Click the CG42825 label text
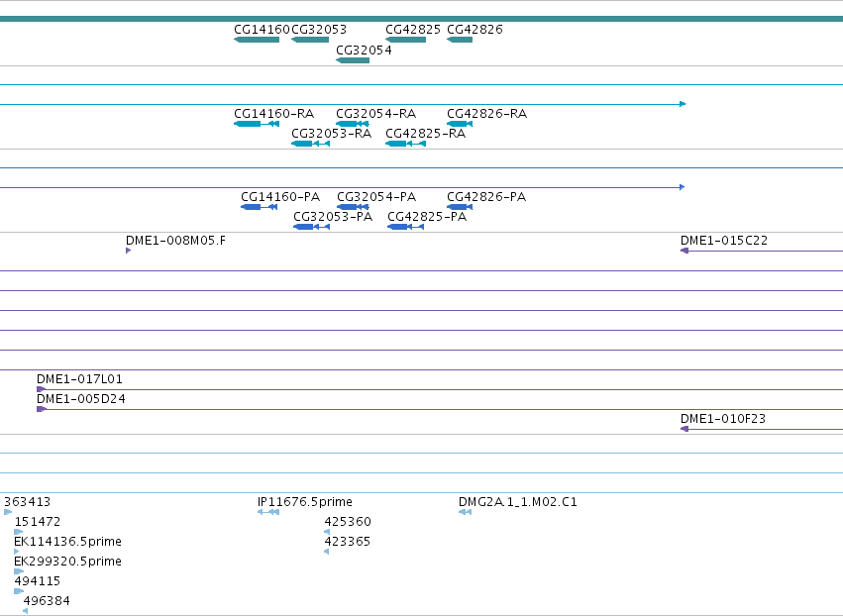Viewport: 843px width, 616px height. pyautogui.click(x=413, y=30)
